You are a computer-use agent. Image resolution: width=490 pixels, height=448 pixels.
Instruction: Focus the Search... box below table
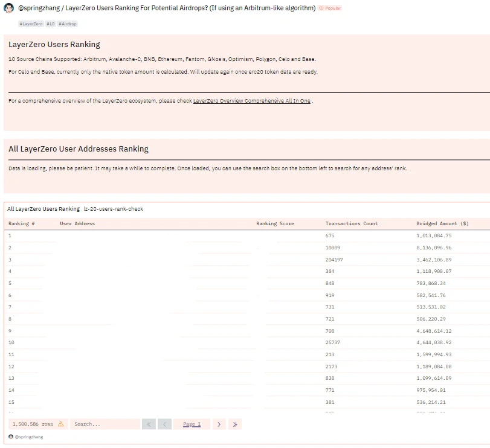tap(105, 424)
